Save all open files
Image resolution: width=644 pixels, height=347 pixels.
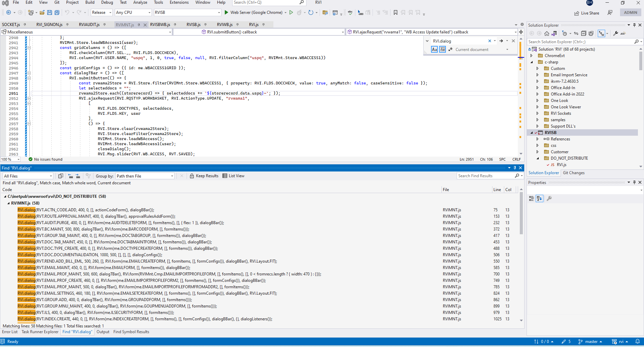pos(57,12)
